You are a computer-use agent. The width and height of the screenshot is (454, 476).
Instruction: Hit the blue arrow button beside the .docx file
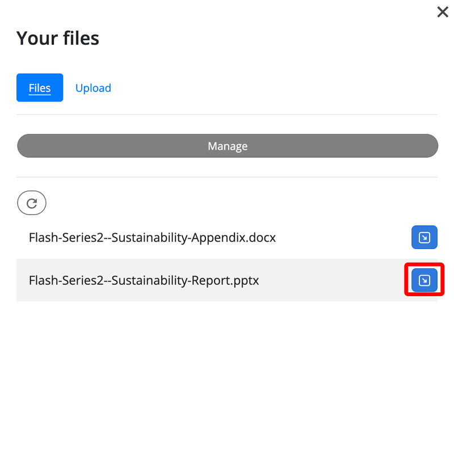pyautogui.click(x=424, y=238)
